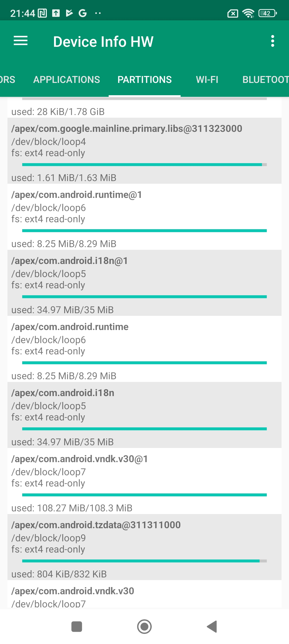This screenshot has width=289, height=644.
Task: Tap the NFC status bar icon
Action: [43, 13]
